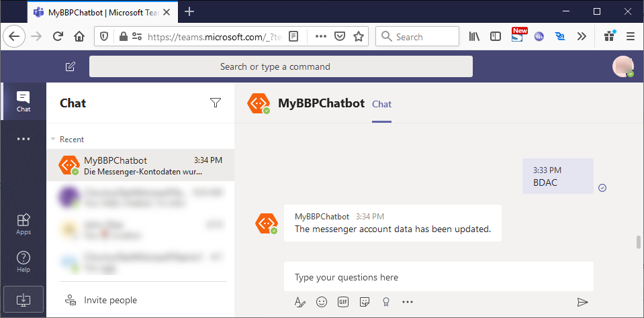The width and height of the screenshot is (644, 318).
Task: Start a new chat with compose icon
Action: pos(71,66)
